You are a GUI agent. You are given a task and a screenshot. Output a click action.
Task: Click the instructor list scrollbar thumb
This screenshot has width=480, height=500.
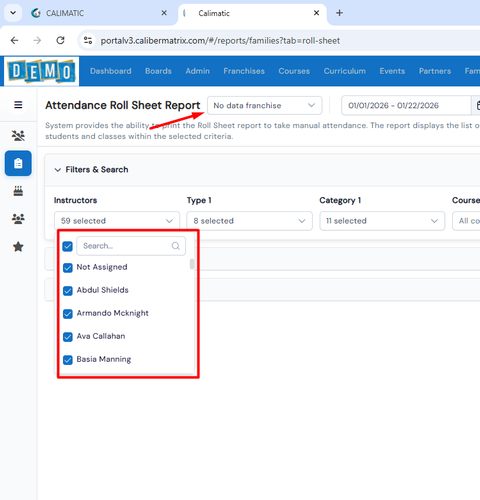(x=192, y=264)
